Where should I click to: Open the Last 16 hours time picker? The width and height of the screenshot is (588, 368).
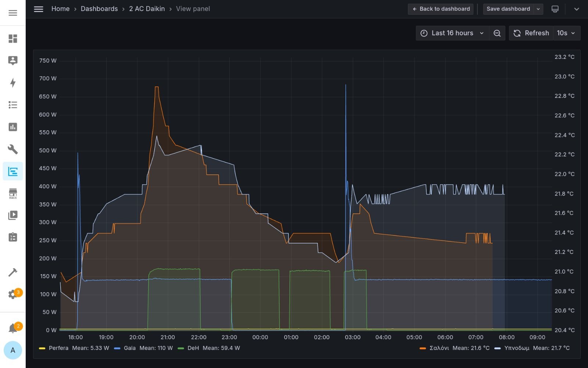(x=452, y=33)
